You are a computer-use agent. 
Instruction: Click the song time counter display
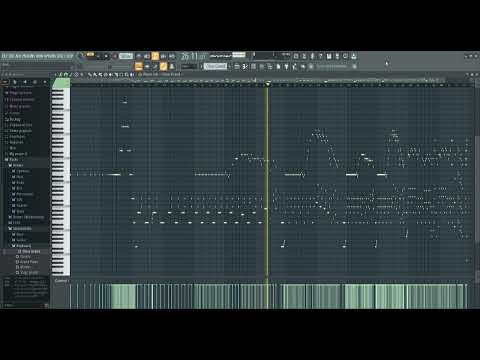click(x=193, y=56)
